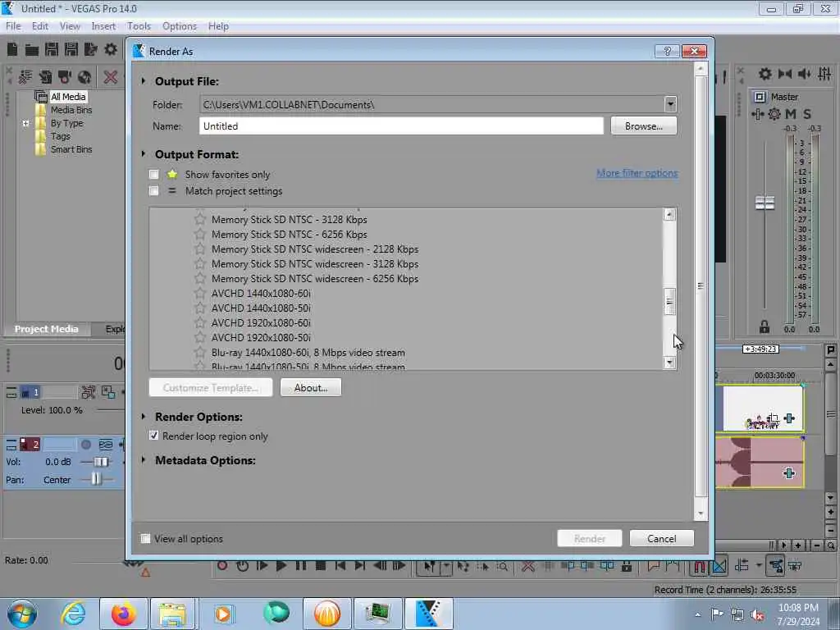Click the New project icon in main toolbar
The height and width of the screenshot is (630, 840).
[x=12, y=50]
